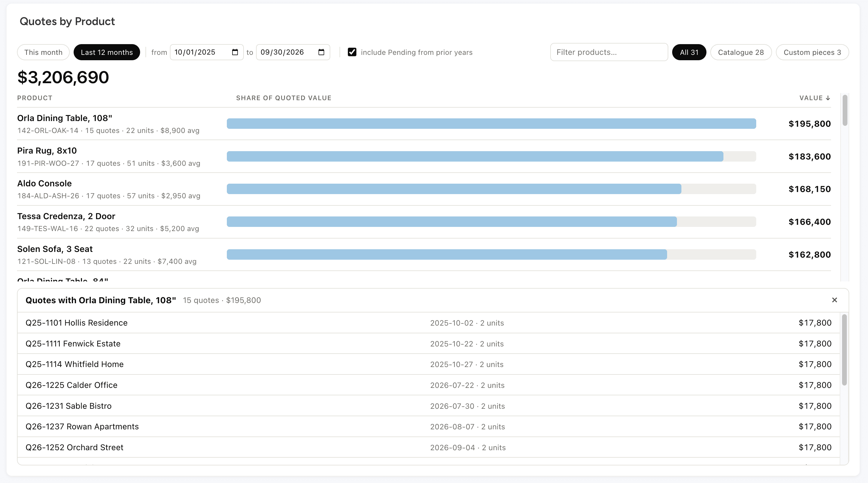Click the 2026-07-22 · 2 units entry
The width and height of the screenshot is (868, 483).
click(x=467, y=385)
